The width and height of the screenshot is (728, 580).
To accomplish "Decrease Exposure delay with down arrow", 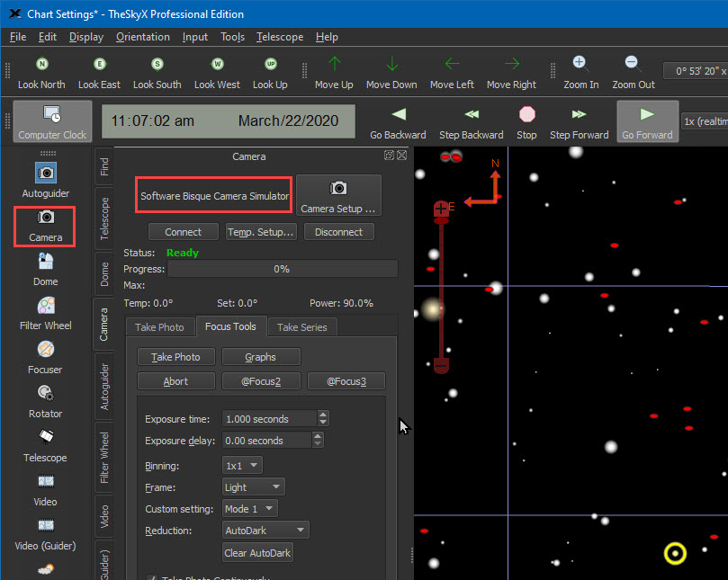I will [x=318, y=444].
